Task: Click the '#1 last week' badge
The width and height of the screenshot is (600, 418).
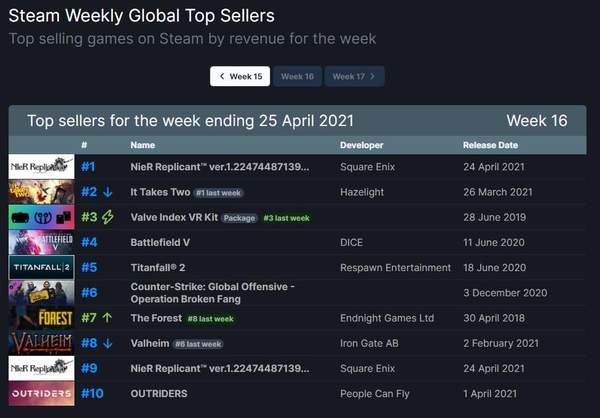Action: 221,192
